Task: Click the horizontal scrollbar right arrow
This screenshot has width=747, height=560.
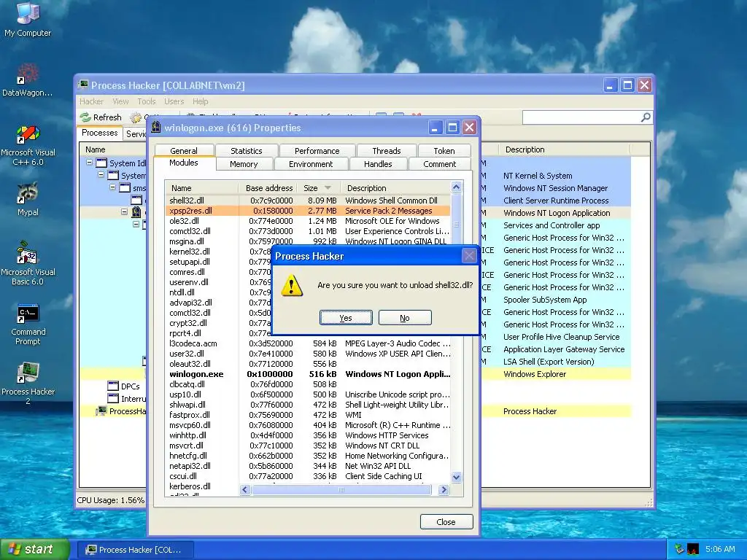Action: click(x=444, y=489)
